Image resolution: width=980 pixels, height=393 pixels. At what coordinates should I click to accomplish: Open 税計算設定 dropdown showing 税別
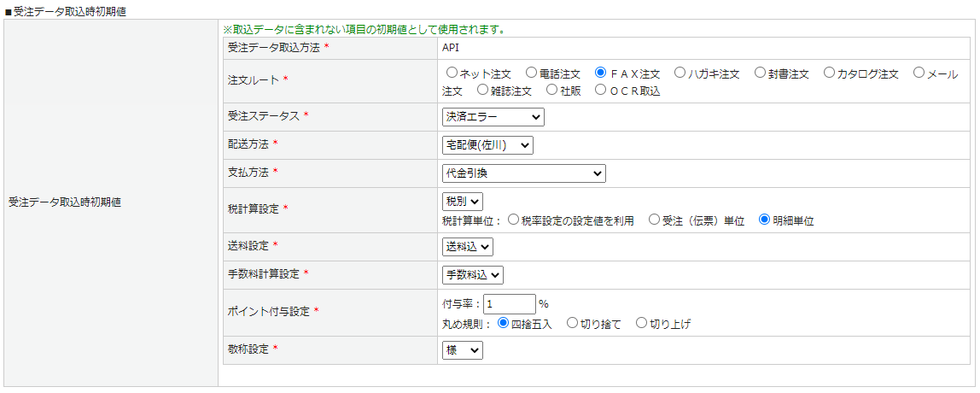pyautogui.click(x=462, y=202)
